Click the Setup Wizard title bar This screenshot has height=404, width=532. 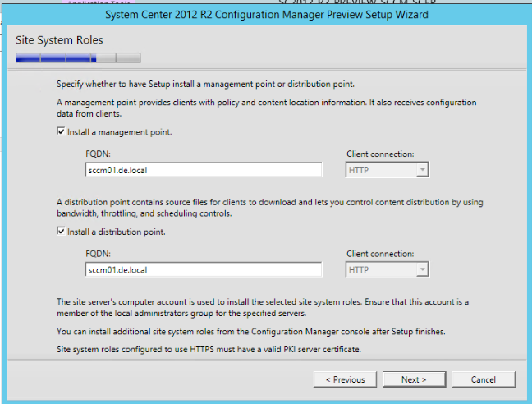coord(266,16)
